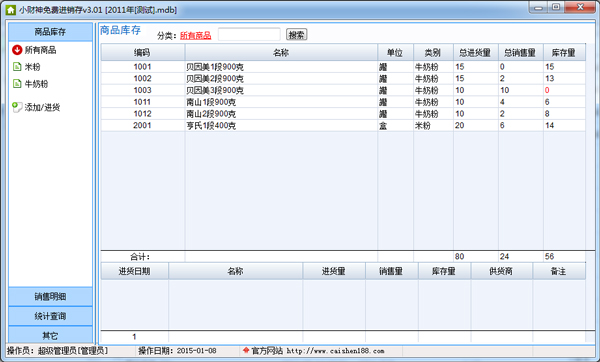Viewport: 600px width, 362px height.
Task: Click the red arrow icon beside 所有商品
Action: tap(17, 50)
